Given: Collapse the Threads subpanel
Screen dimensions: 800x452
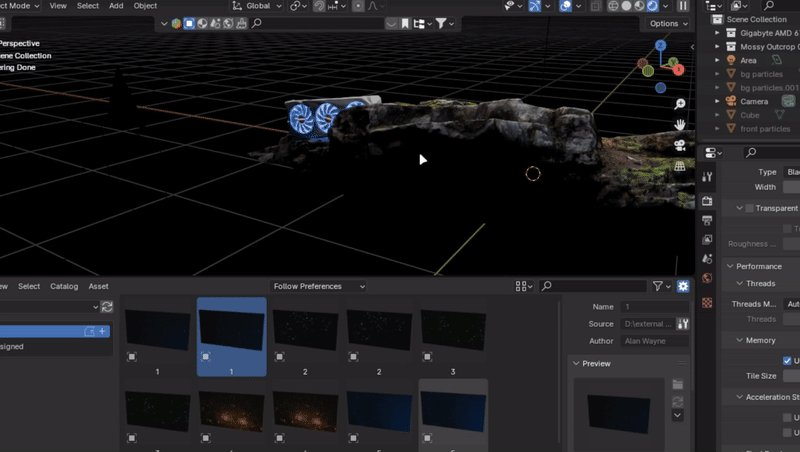Looking at the screenshot, I should pyautogui.click(x=739, y=284).
